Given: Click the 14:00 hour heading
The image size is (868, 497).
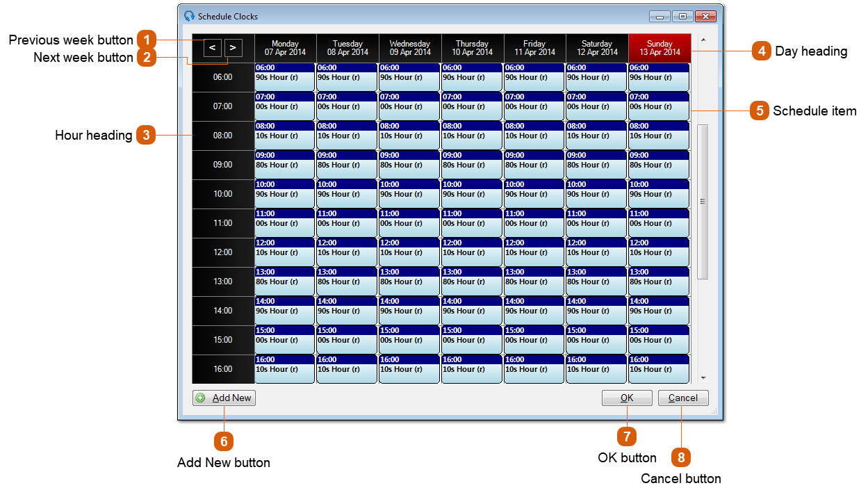Looking at the screenshot, I should tap(223, 311).
